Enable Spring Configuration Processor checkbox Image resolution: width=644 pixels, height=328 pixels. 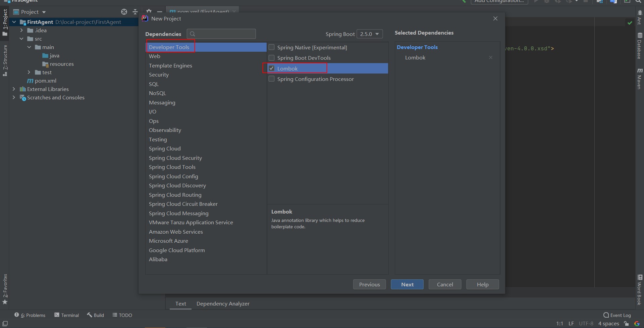click(x=272, y=79)
